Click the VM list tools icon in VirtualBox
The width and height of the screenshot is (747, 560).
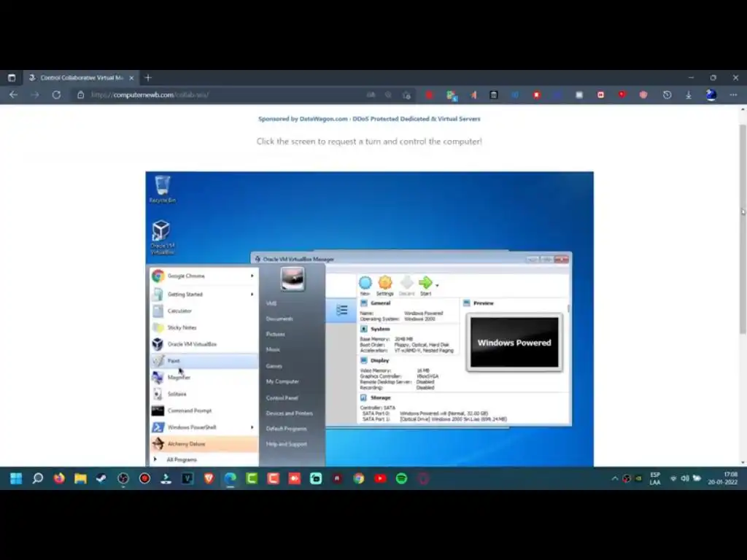coord(341,311)
